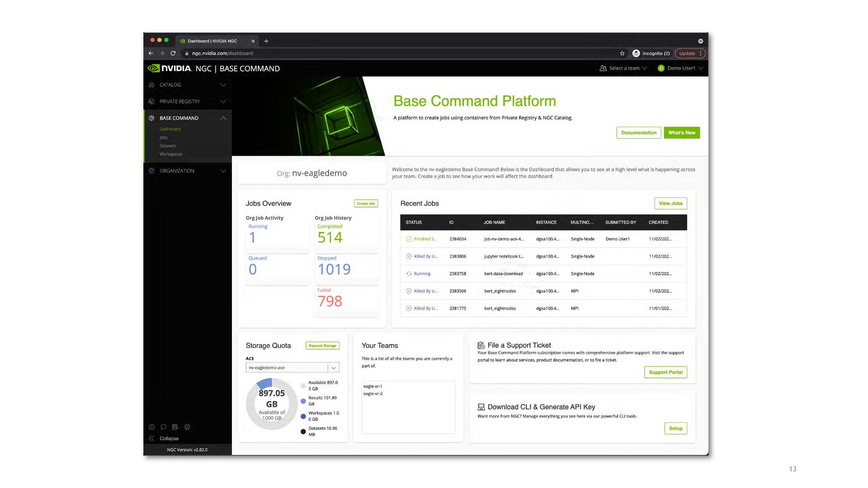868x488 pixels.
Task: Click the Running status icon for job 2383758
Action: (x=409, y=274)
